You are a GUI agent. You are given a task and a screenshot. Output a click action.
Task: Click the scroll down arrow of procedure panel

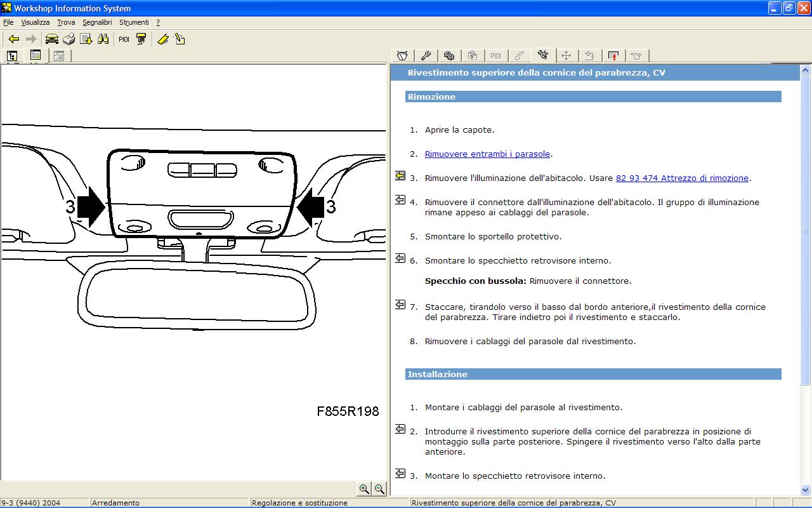point(806,490)
